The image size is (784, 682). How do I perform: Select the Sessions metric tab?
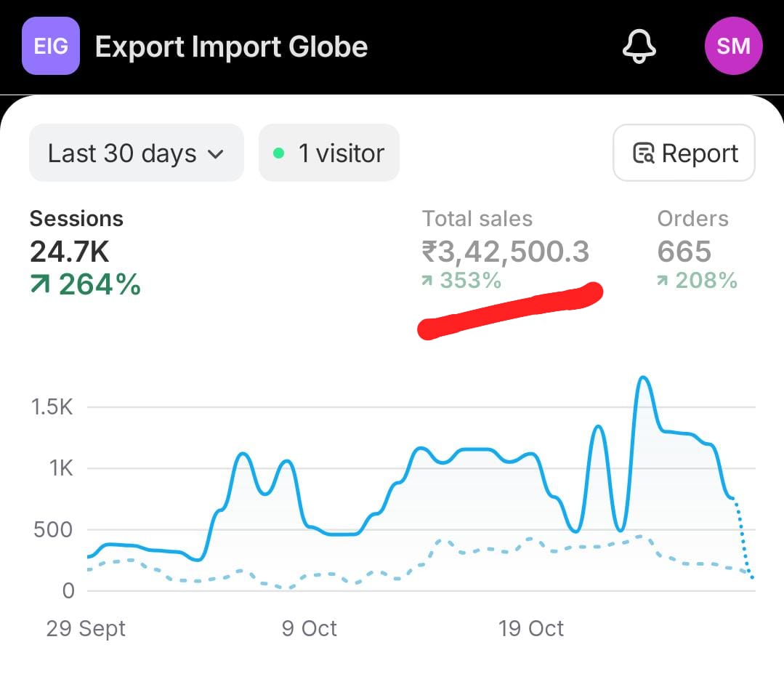point(76,219)
